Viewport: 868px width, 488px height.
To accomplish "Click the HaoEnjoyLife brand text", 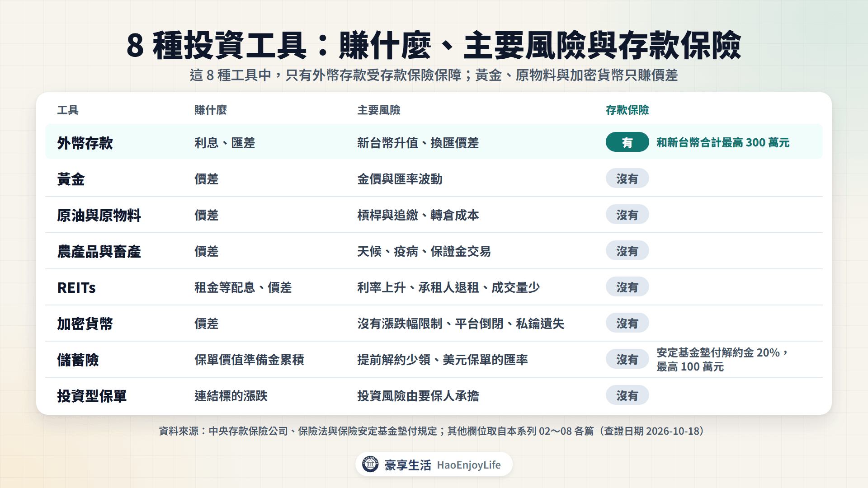I will 469,465.
